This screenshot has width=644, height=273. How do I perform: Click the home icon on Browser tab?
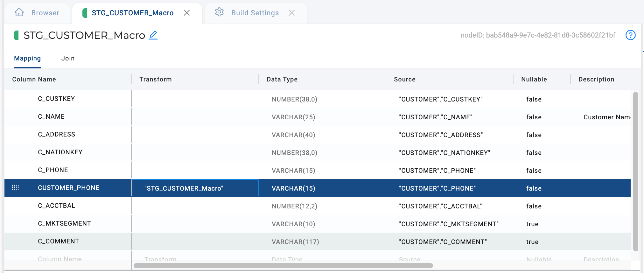click(19, 12)
